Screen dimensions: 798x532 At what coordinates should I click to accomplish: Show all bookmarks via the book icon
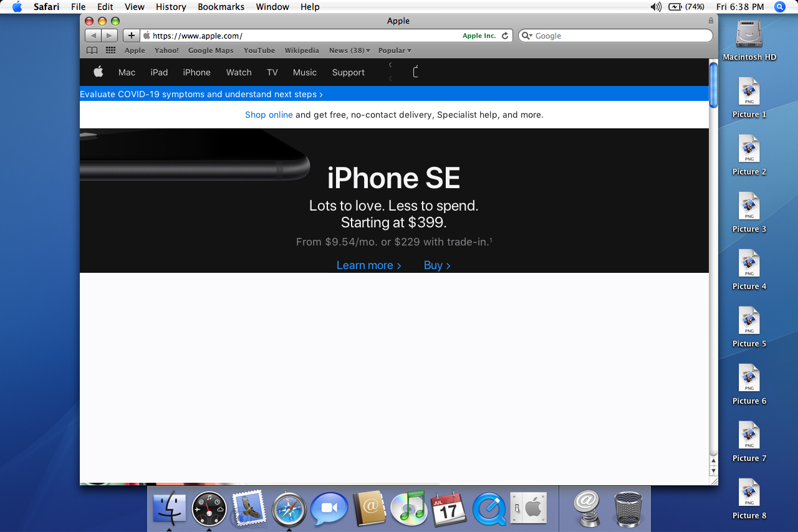pos(92,50)
